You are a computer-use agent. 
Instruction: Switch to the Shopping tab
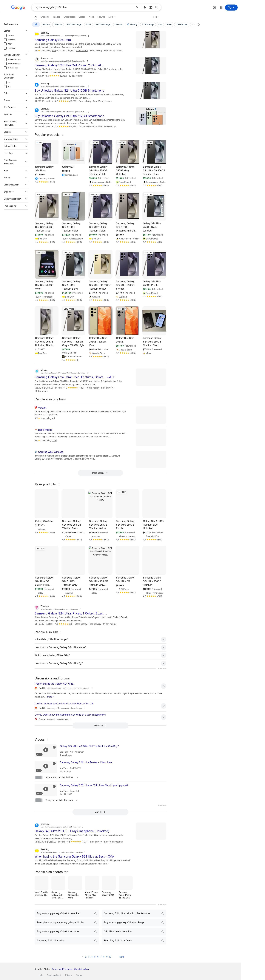(45, 17)
